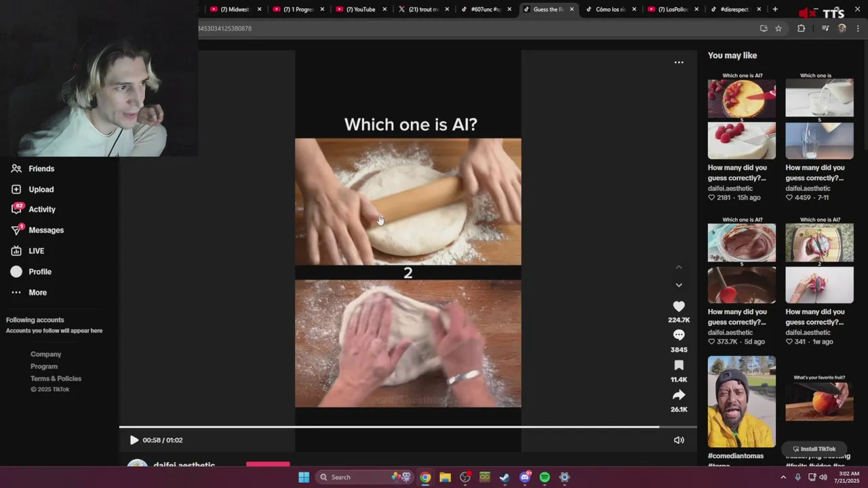
Task: Open a new browser tab
Action: [x=775, y=9]
